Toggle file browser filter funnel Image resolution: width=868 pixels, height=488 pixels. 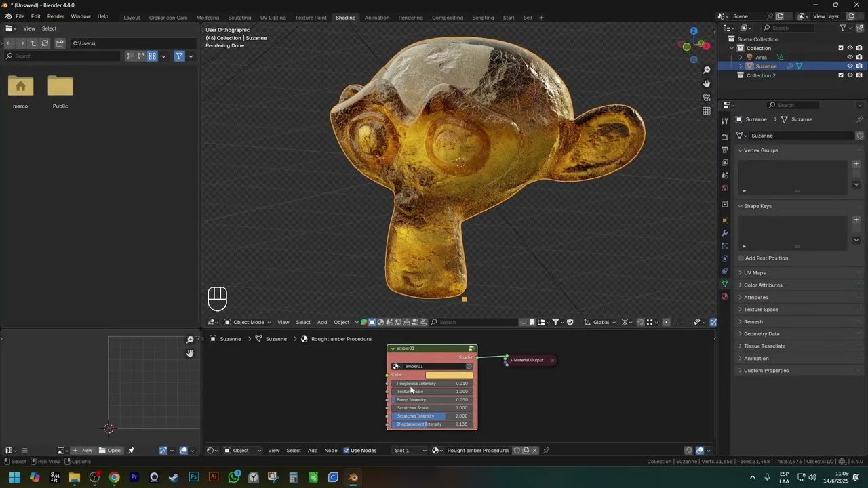click(x=179, y=56)
